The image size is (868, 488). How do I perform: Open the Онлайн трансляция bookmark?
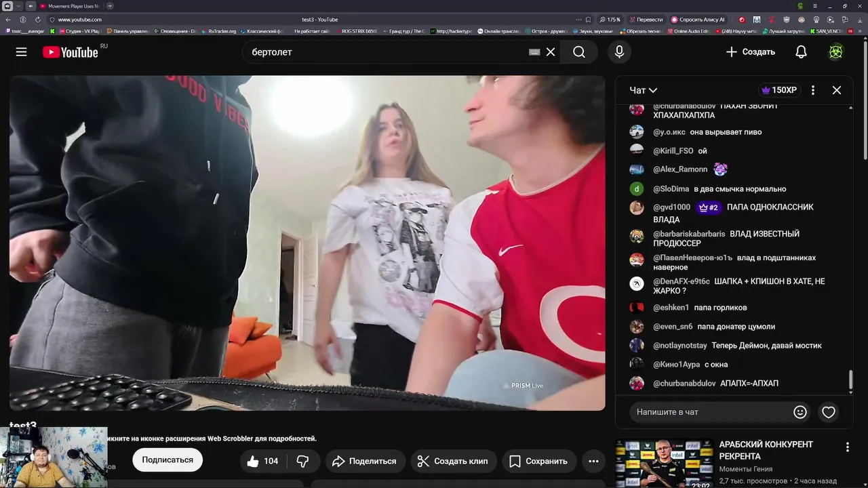[x=499, y=31]
